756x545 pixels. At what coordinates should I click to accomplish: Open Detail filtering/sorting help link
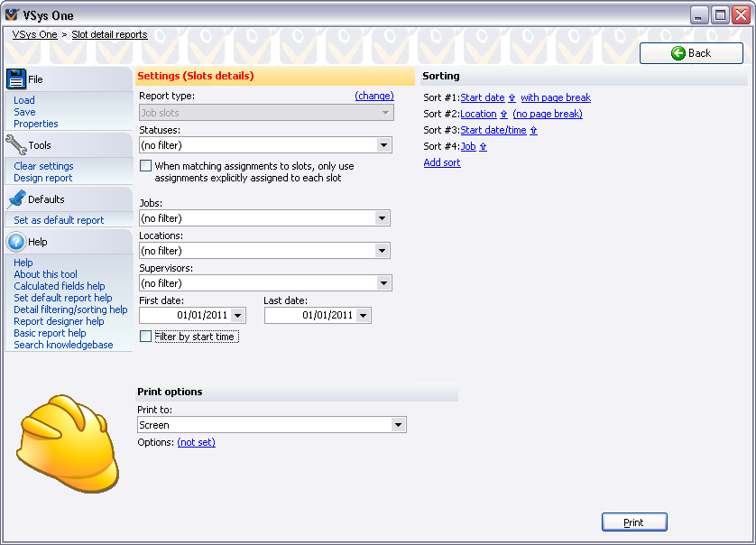(x=70, y=309)
